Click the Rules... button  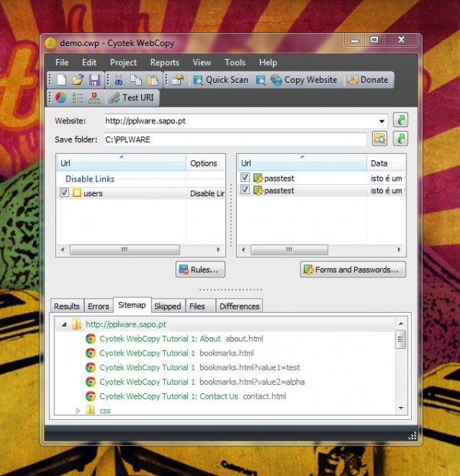click(x=200, y=269)
